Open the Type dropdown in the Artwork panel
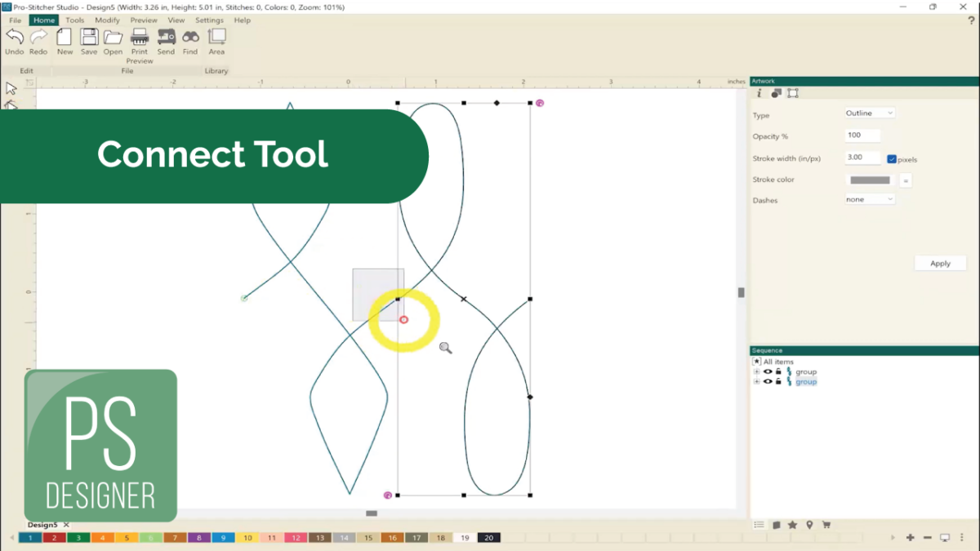 point(868,113)
